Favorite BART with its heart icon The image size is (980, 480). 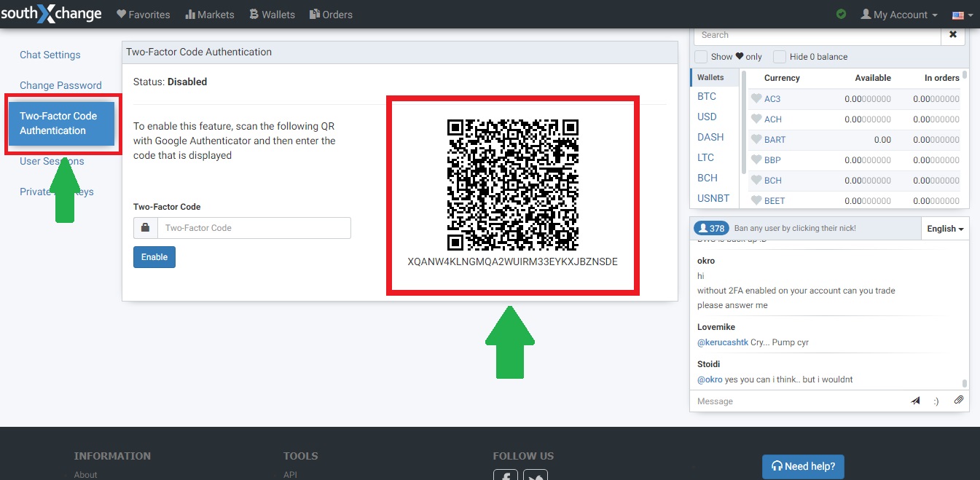[756, 140]
